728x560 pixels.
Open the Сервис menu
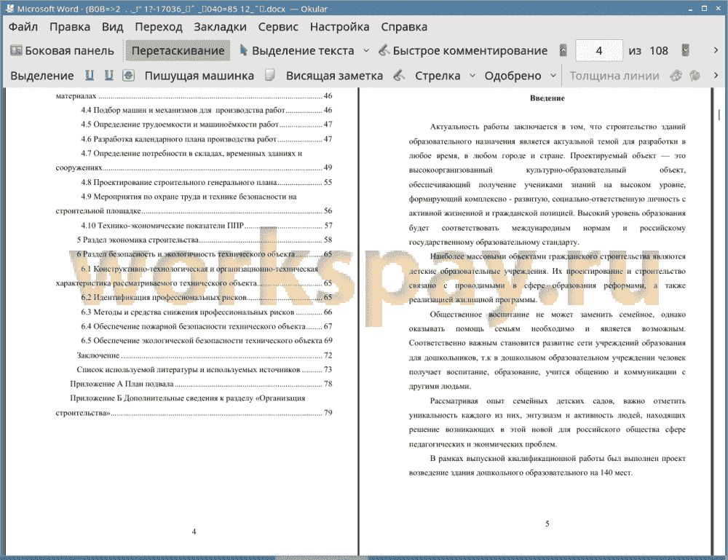(278, 27)
